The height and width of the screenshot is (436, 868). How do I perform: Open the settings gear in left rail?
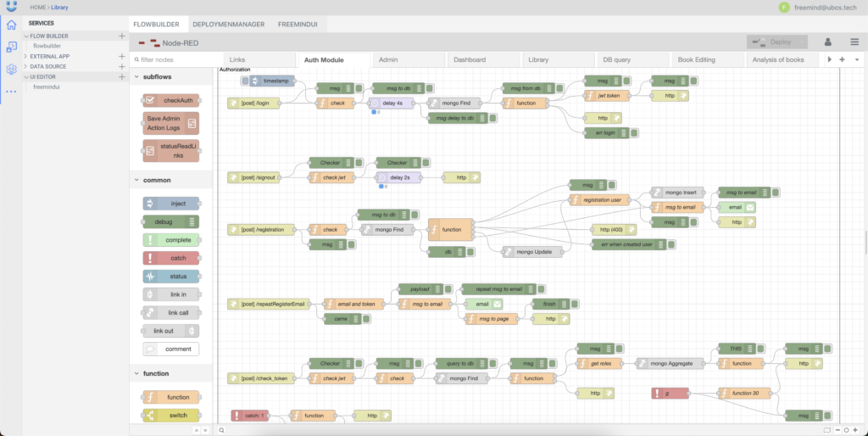[11, 70]
